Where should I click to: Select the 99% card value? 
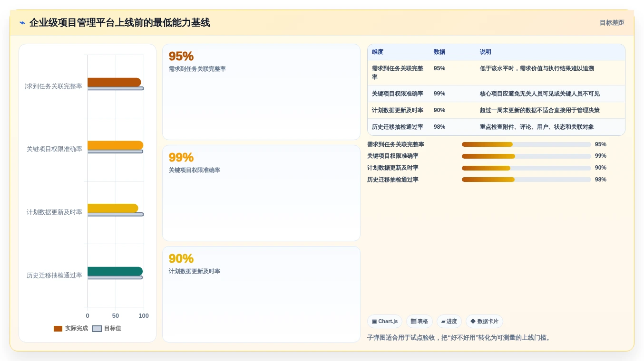pos(181,157)
